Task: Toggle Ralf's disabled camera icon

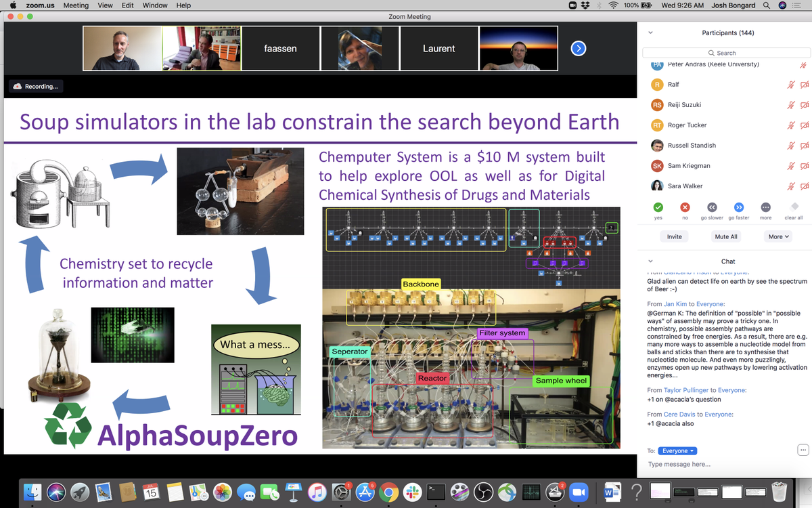Action: 804,85
